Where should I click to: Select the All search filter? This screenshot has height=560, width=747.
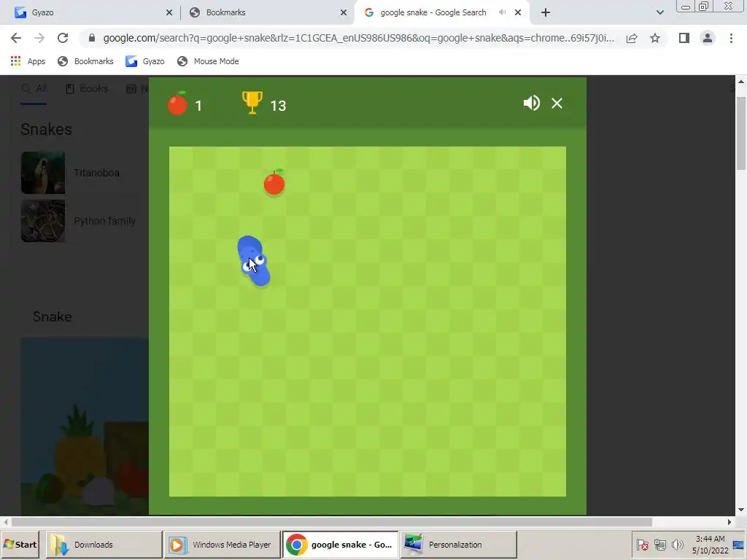(34, 88)
